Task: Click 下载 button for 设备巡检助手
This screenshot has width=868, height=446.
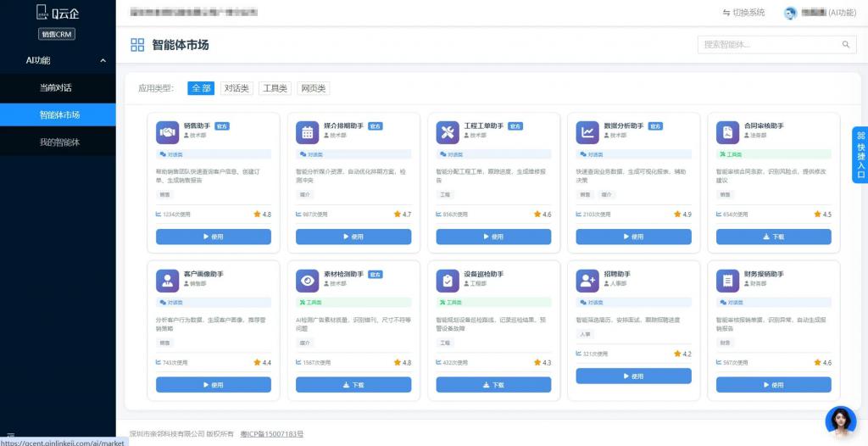Action: (x=493, y=384)
